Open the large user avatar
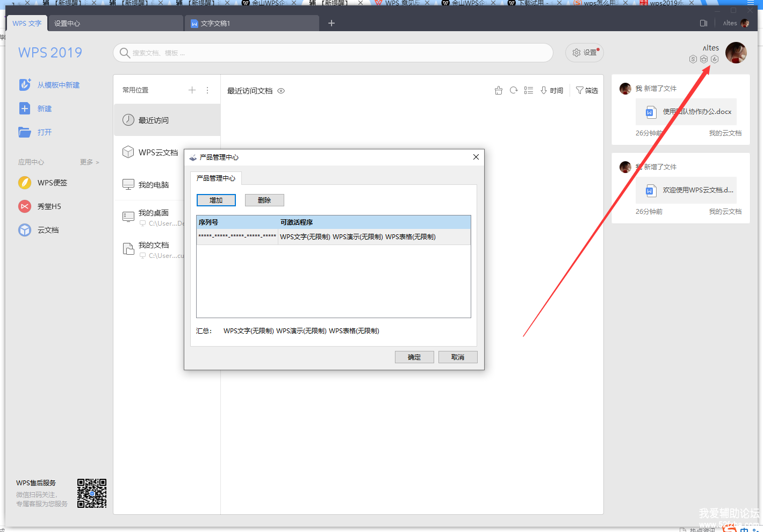Viewport: 763px width, 532px height. (x=736, y=53)
